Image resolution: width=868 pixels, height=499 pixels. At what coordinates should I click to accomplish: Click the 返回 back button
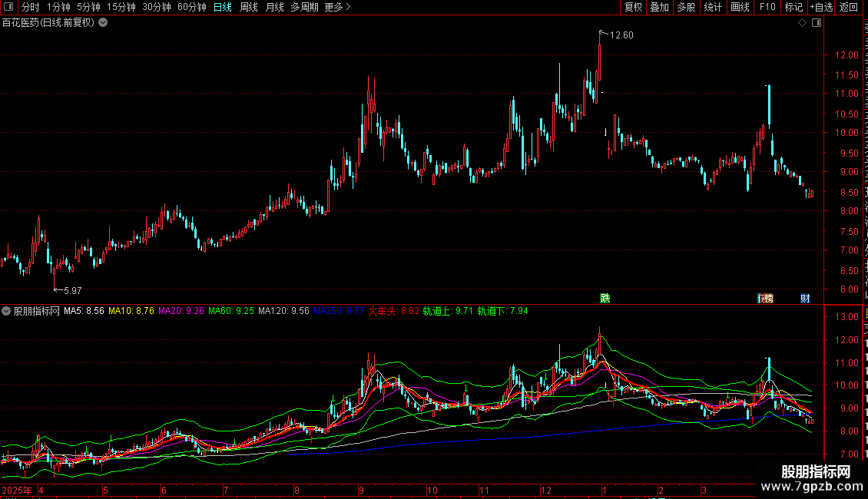pyautogui.click(x=848, y=7)
